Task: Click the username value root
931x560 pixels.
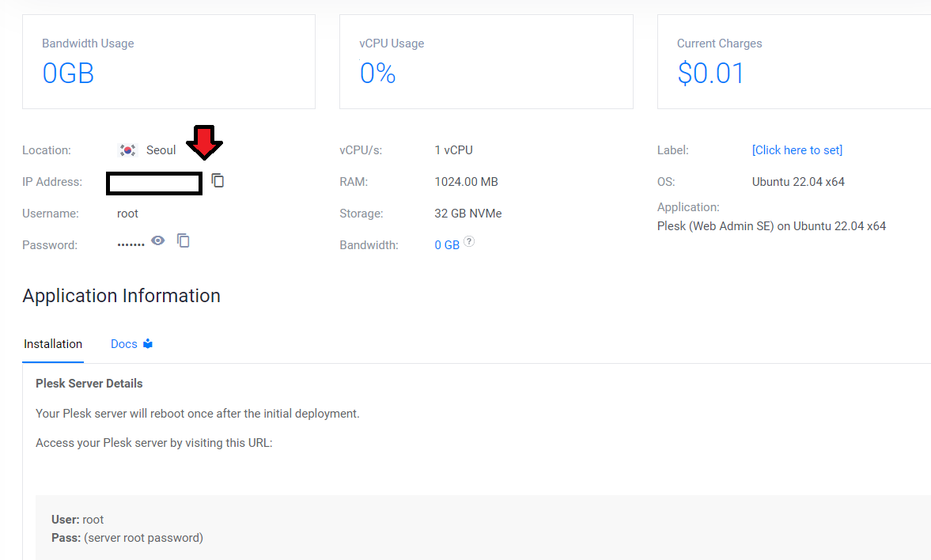Action: point(127,214)
